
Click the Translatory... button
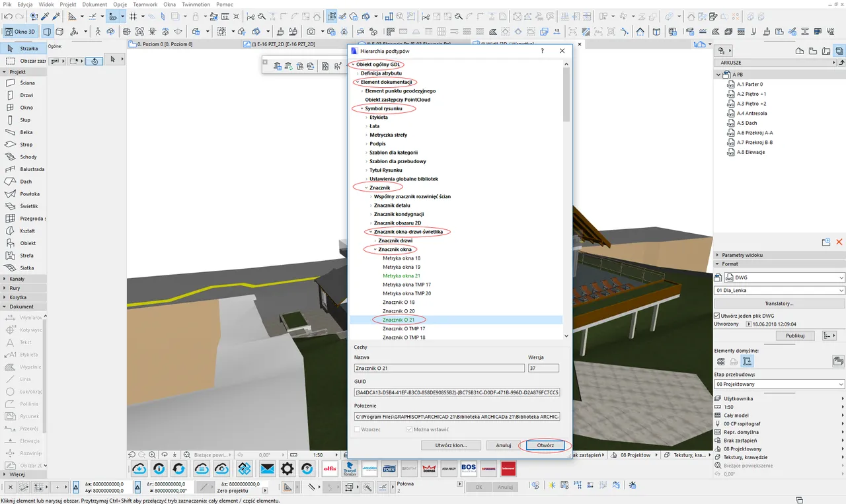[x=779, y=303]
